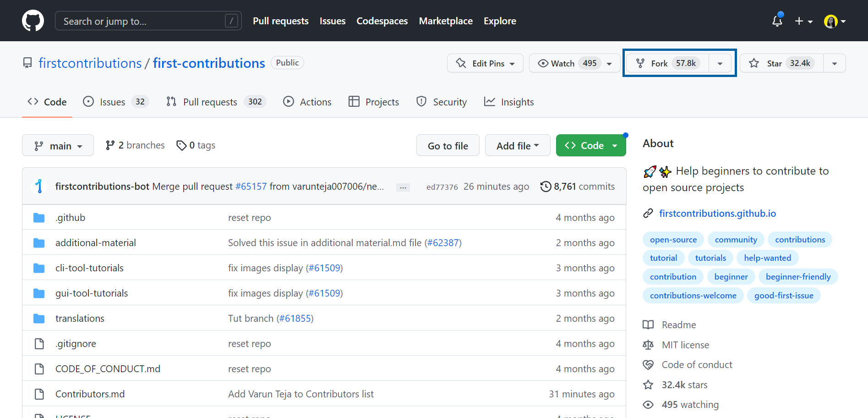Open firstcontributions-bot avatar icon

click(39, 186)
